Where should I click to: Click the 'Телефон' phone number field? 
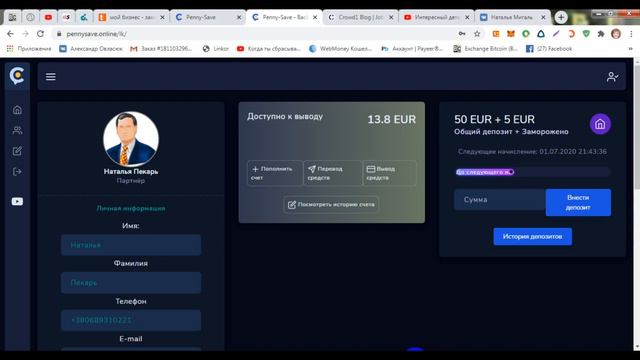click(x=131, y=320)
